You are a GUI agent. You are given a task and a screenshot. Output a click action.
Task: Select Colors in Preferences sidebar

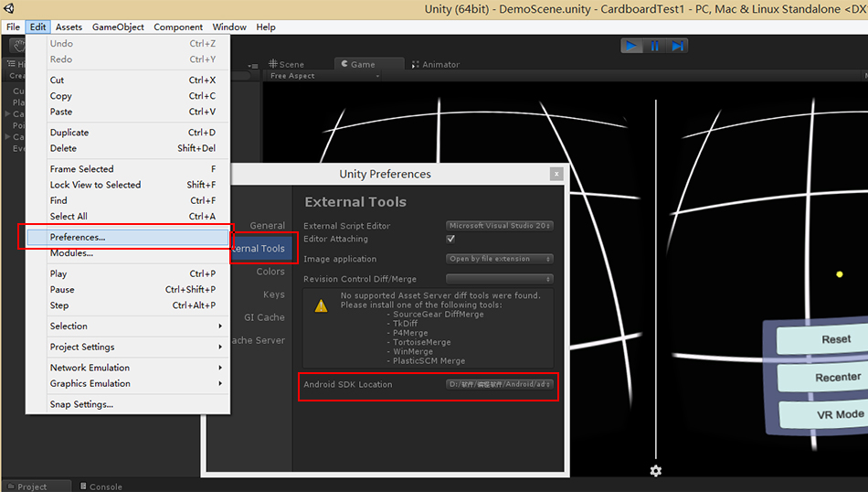(270, 272)
